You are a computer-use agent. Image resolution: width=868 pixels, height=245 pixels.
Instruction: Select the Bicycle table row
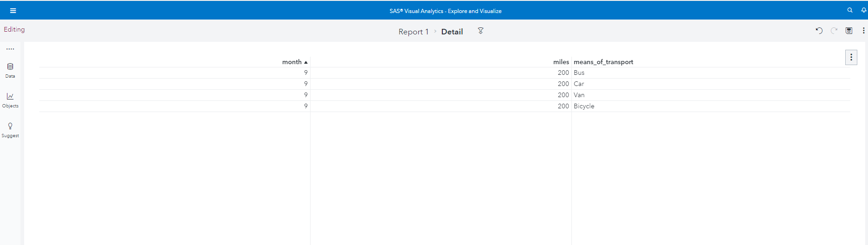[x=583, y=106]
